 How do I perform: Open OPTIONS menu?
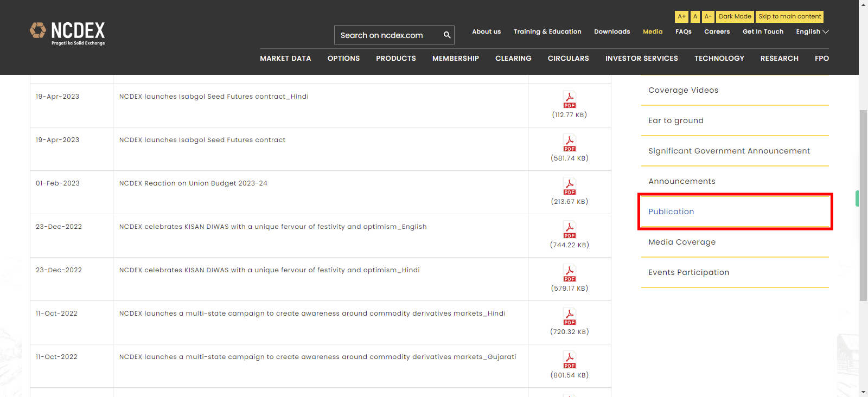pos(343,59)
